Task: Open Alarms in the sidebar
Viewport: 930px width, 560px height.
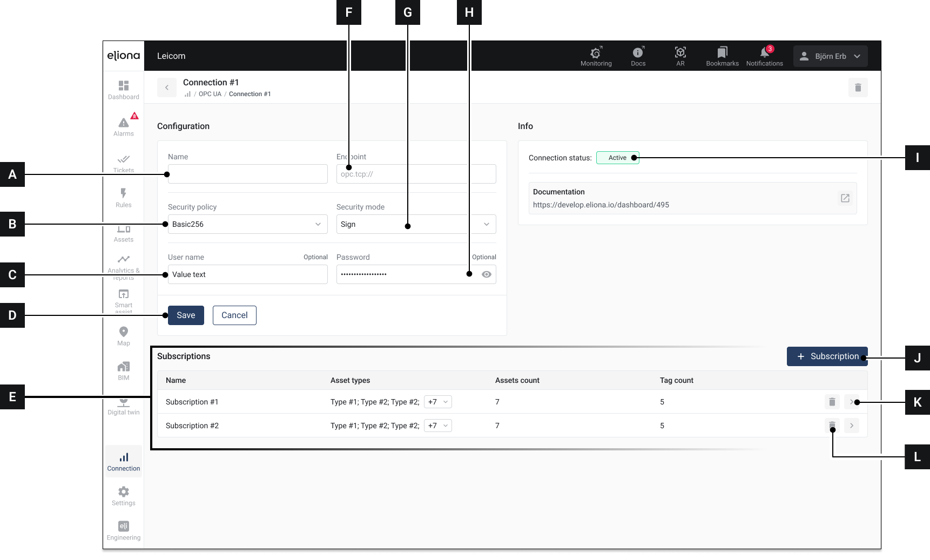Action: 124,126
